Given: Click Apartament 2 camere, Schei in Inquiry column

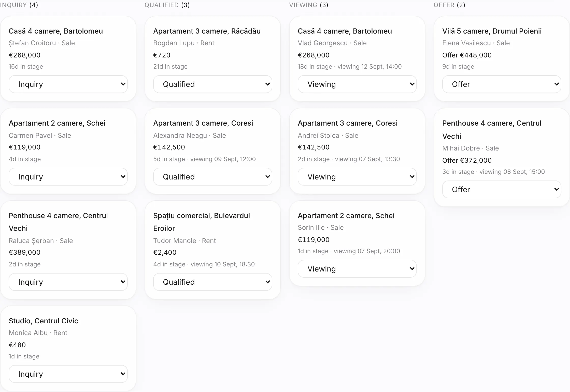Looking at the screenshot, I should coord(57,123).
